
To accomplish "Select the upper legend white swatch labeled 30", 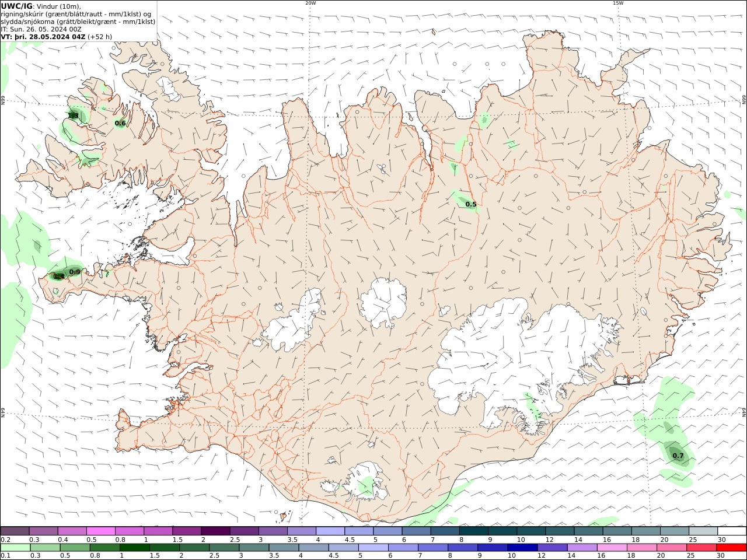I will coord(731,531).
